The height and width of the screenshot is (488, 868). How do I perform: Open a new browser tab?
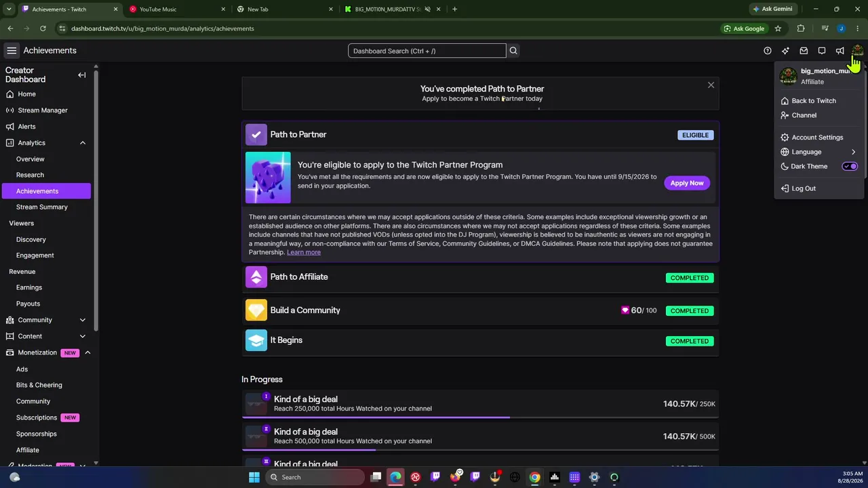pyautogui.click(x=454, y=9)
